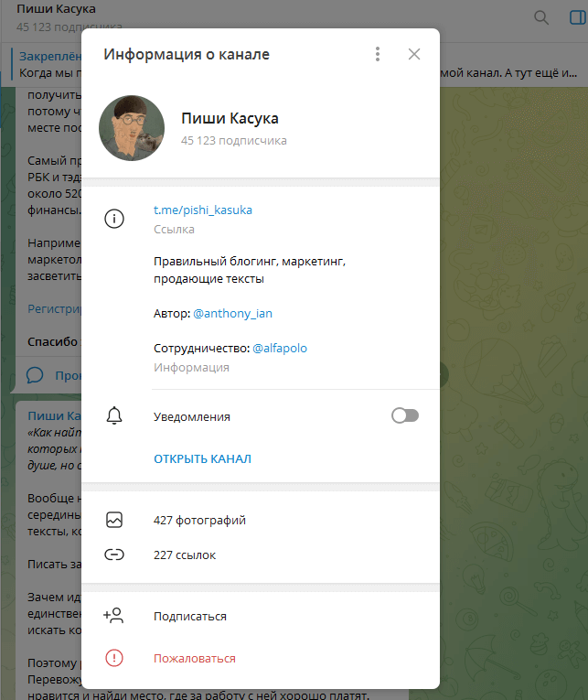Open the @anthony_ian author profile
The height and width of the screenshot is (700, 588).
[232, 313]
